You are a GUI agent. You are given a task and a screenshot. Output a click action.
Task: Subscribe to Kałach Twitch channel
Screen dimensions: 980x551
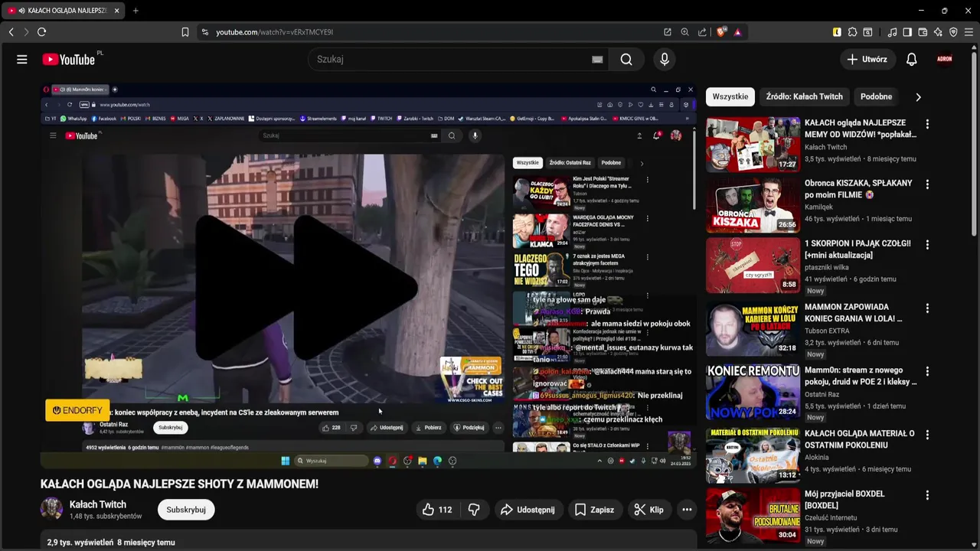coord(186,510)
